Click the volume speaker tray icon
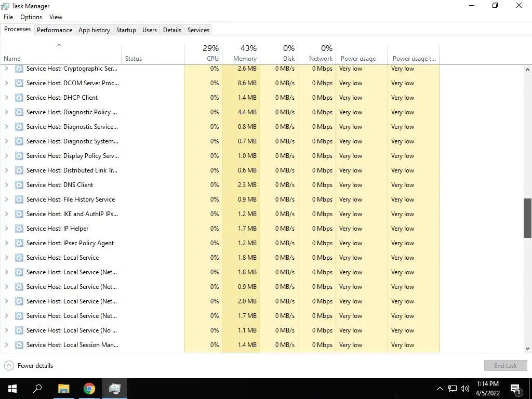The height and width of the screenshot is (399, 532). [x=465, y=389]
